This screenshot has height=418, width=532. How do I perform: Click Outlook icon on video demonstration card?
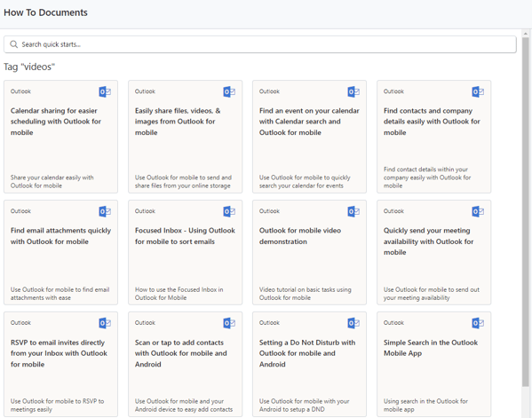[353, 211]
